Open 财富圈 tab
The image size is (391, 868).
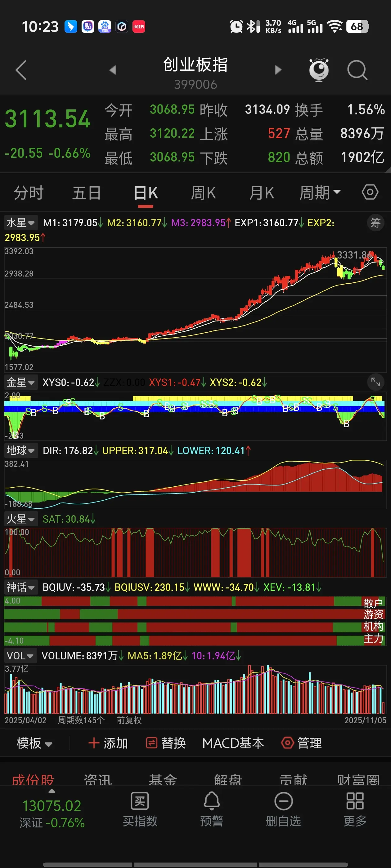[359, 779]
